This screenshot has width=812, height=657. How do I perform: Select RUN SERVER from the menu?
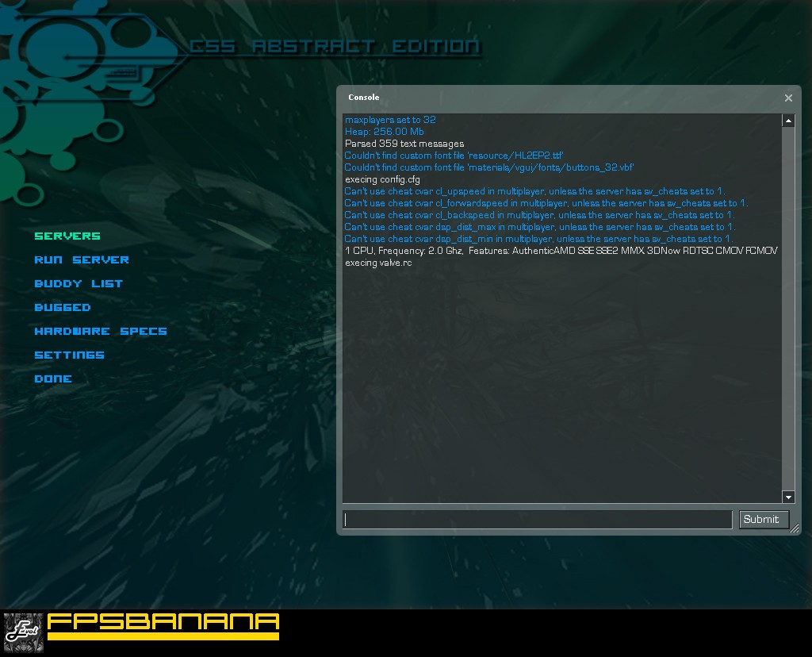pos(82,259)
